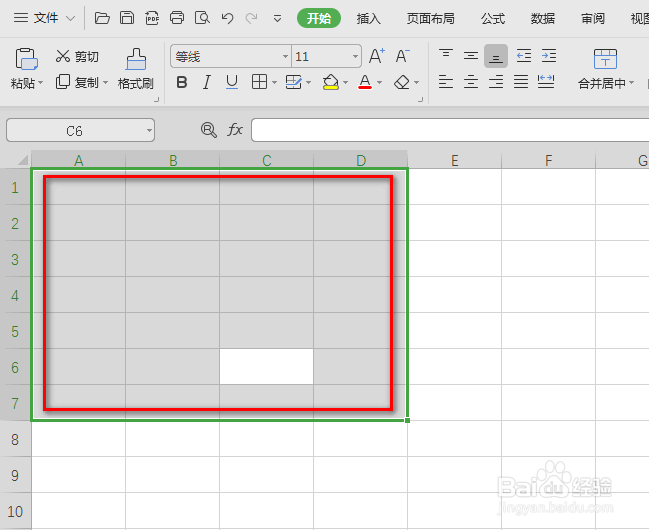The height and width of the screenshot is (530, 649).
Task: Click the fill color bucket icon
Action: click(331, 82)
